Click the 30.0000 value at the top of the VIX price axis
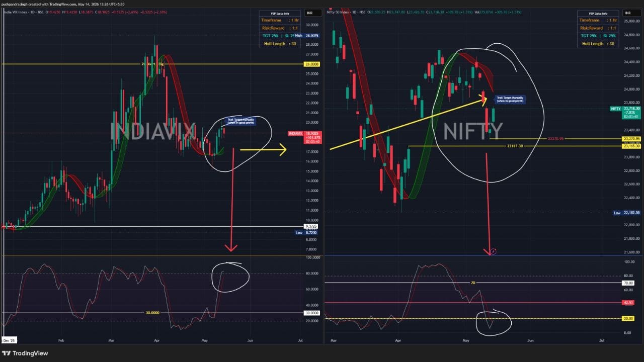 pos(312,25)
